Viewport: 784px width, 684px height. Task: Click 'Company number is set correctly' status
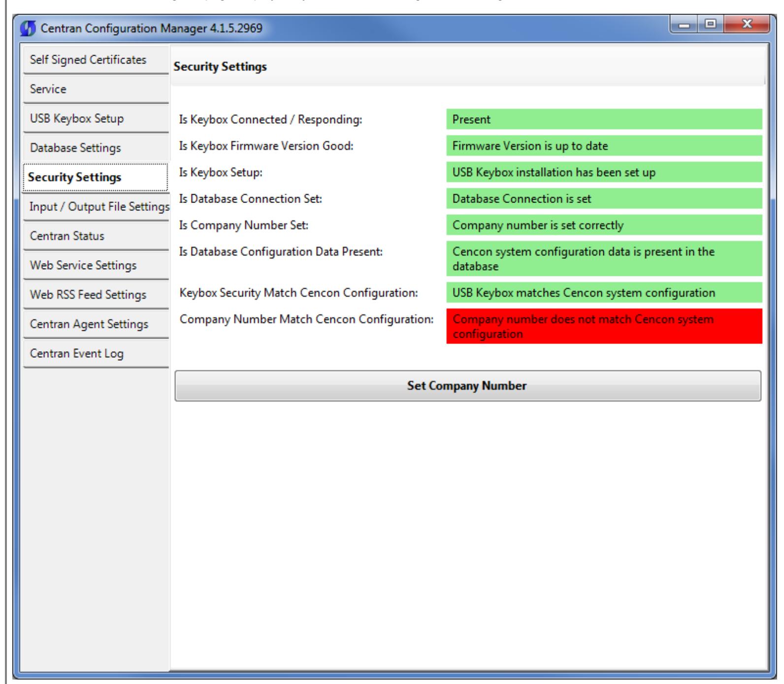tap(604, 225)
